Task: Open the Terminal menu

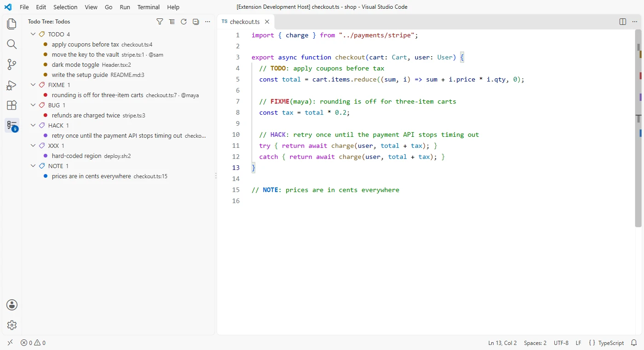Action: 149,7
